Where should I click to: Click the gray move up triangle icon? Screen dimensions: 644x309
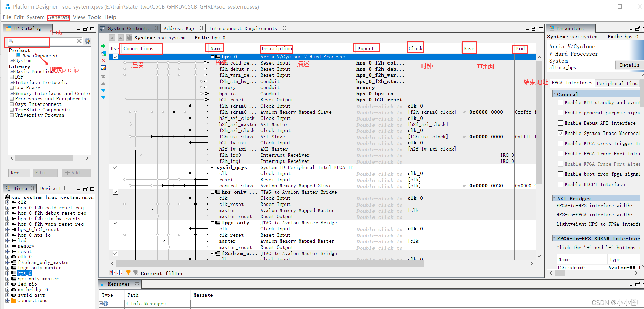tap(103, 84)
